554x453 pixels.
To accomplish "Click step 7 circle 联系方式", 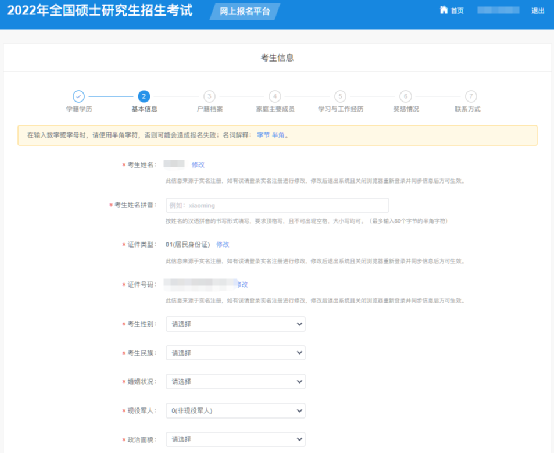I will (x=471, y=96).
